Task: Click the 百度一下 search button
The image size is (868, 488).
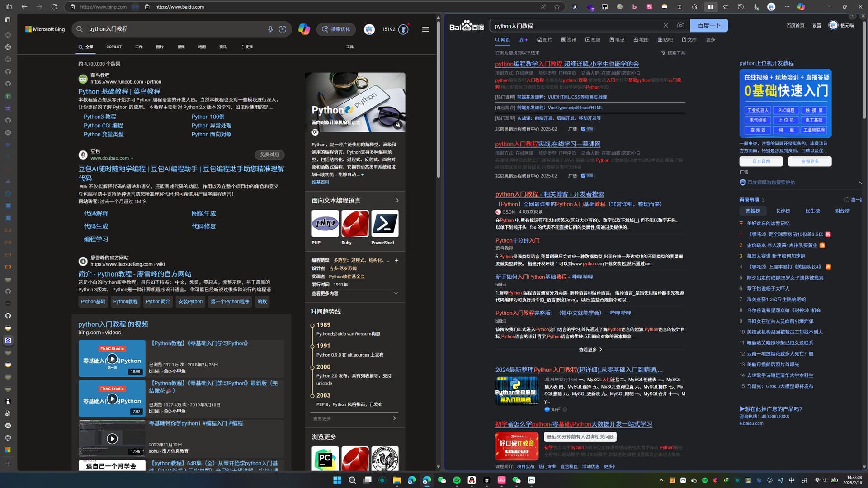Action: (709, 25)
